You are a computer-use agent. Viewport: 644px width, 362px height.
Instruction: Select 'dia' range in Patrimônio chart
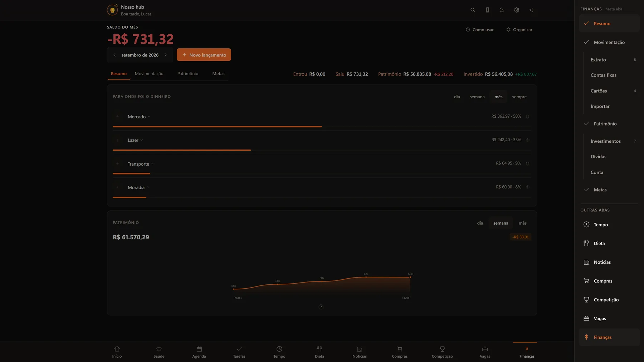pyautogui.click(x=480, y=223)
